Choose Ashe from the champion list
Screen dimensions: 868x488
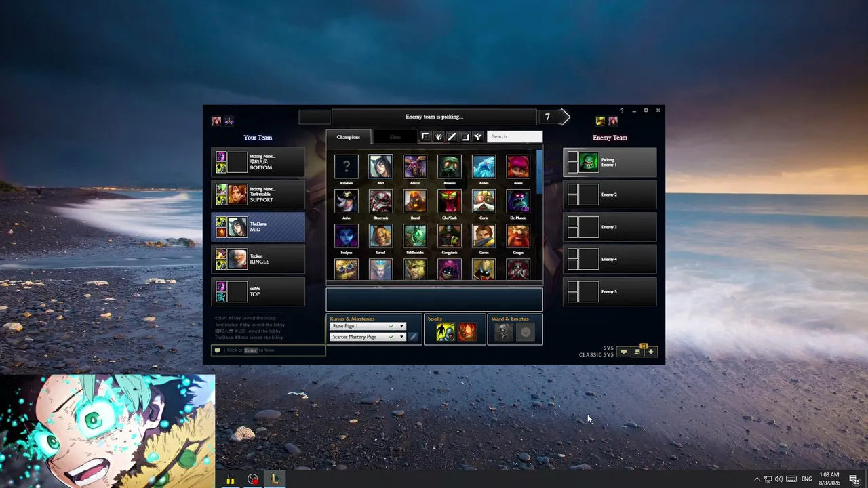(x=347, y=201)
